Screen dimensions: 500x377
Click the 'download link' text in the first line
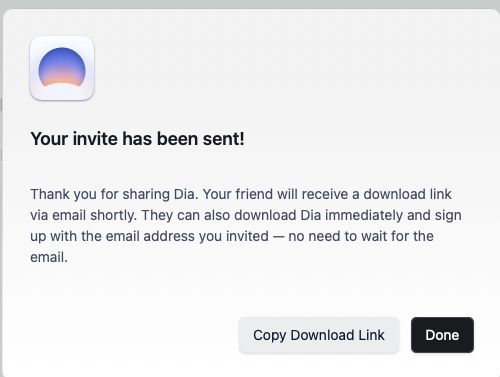(x=407, y=194)
